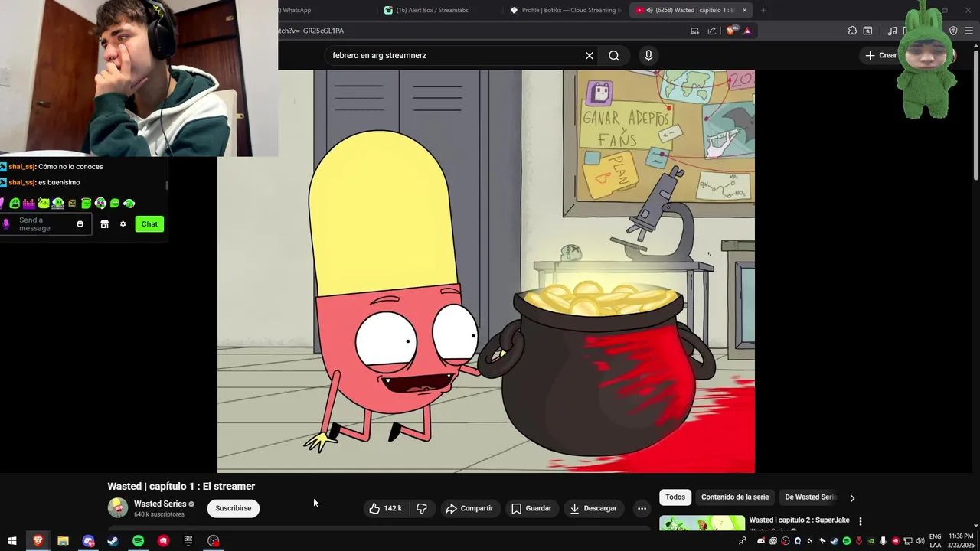Screen dimensions: 980x551
Task: Open Brave browser from the taskbar
Action: pos(38,541)
